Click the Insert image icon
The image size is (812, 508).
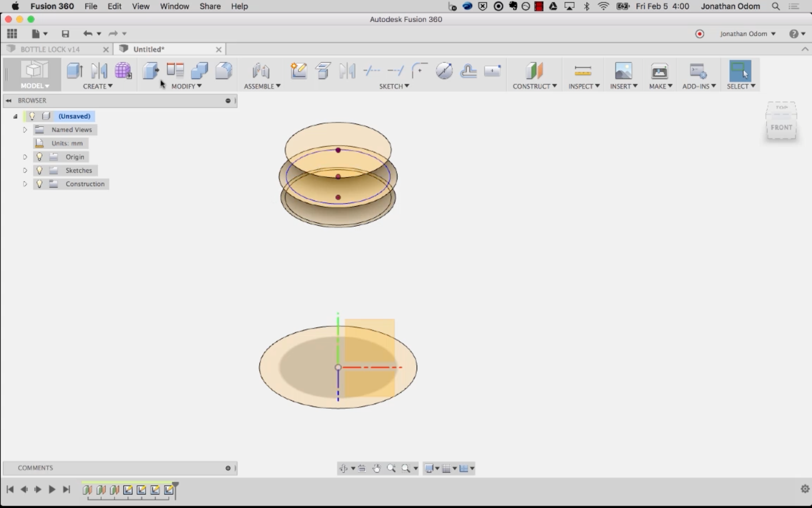click(x=623, y=71)
